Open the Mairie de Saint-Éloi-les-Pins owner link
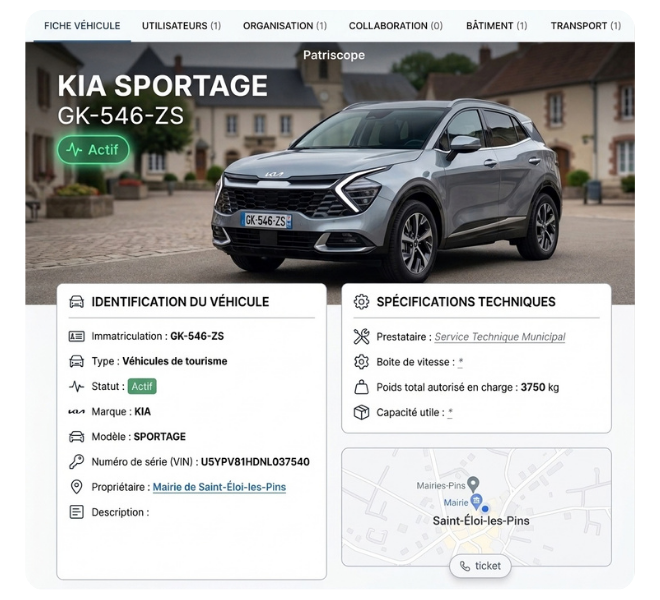 point(219,487)
